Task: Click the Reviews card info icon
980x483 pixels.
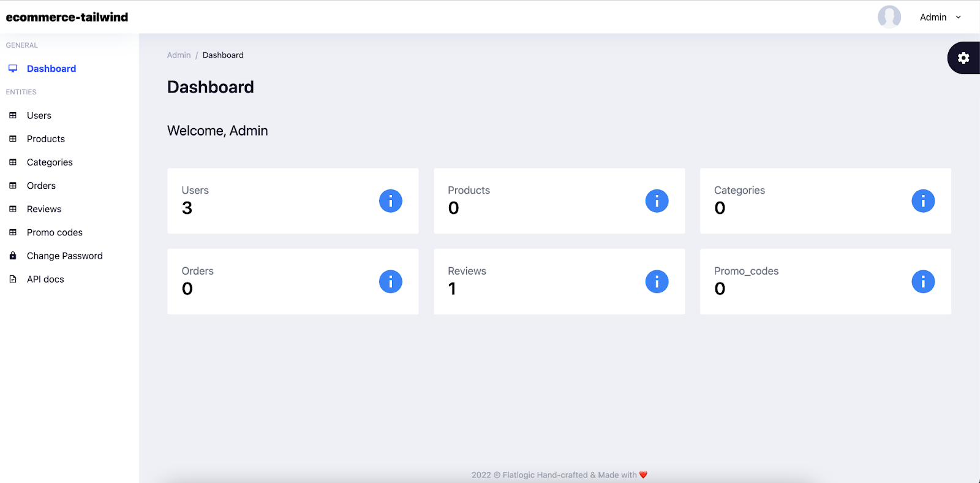Action: [657, 282]
